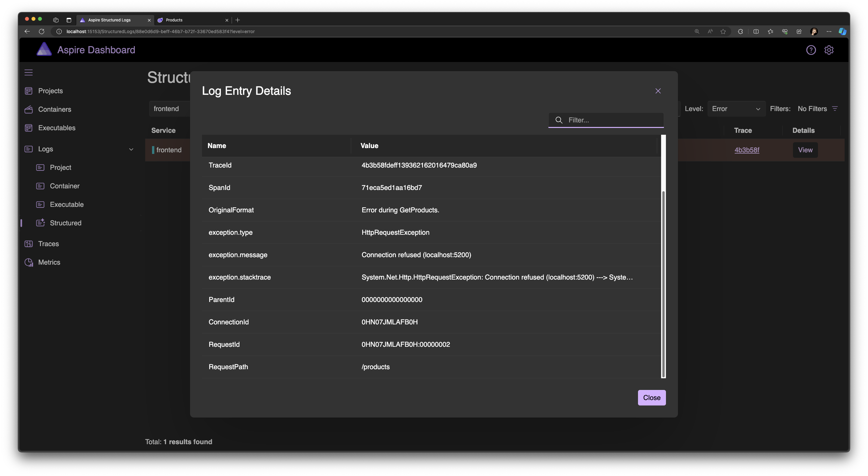Image resolution: width=868 pixels, height=476 pixels.
Task: Go back in browser history
Action: coord(27,31)
